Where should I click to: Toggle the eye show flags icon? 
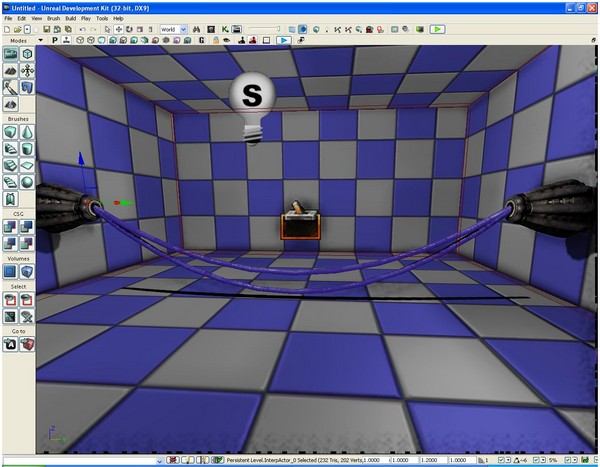(227, 40)
